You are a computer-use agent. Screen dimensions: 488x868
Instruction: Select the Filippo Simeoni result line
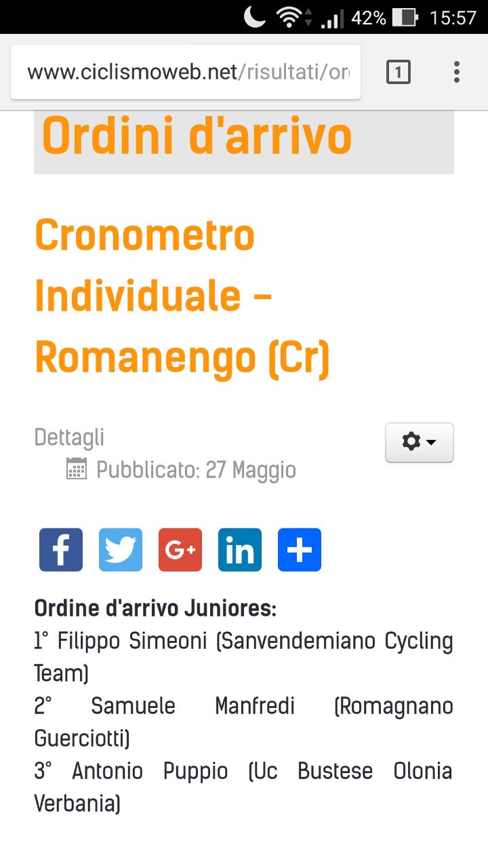click(244, 657)
